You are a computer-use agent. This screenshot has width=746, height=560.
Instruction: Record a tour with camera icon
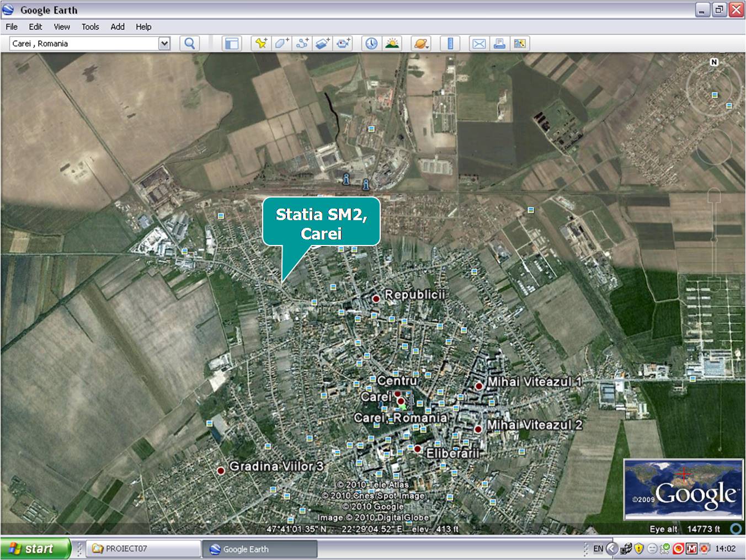click(x=343, y=44)
